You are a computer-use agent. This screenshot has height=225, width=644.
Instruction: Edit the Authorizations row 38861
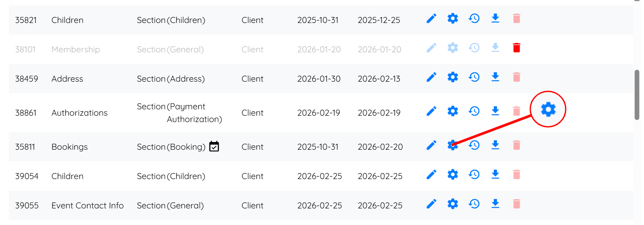pos(432,111)
